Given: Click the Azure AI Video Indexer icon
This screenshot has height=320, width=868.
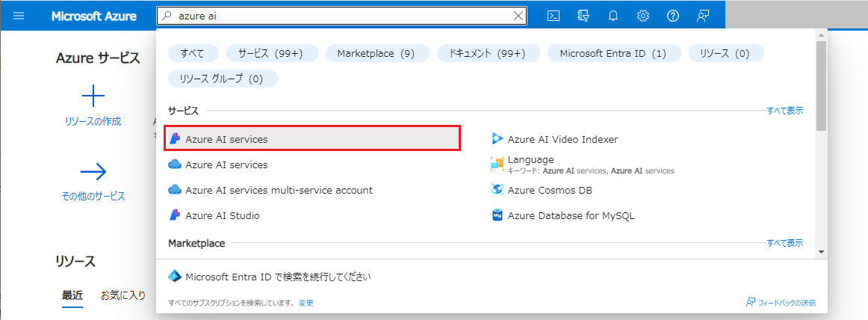Looking at the screenshot, I should [x=497, y=140].
